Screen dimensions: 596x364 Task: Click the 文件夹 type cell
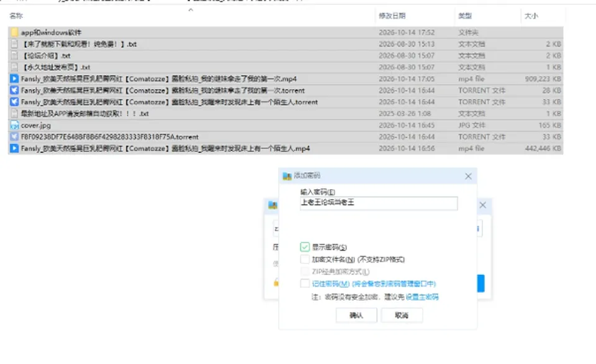(x=468, y=32)
